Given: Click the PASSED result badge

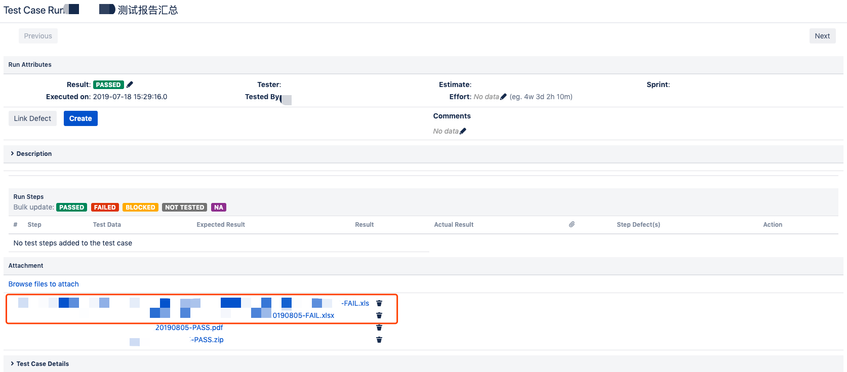Looking at the screenshot, I should point(109,85).
